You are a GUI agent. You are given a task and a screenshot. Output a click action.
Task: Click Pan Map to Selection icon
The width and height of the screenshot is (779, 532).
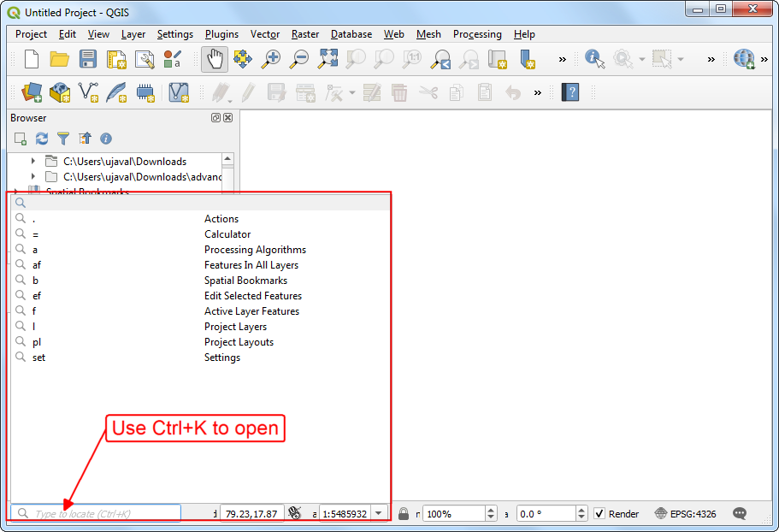[243, 59]
